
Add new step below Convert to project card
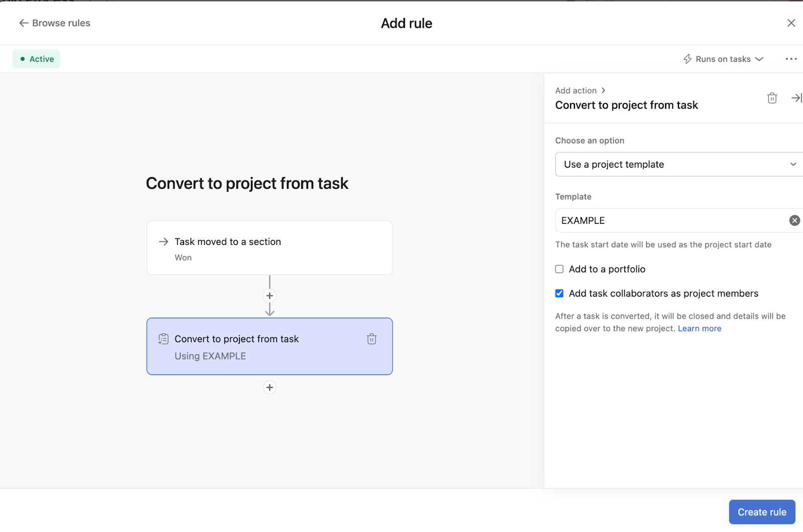click(270, 387)
